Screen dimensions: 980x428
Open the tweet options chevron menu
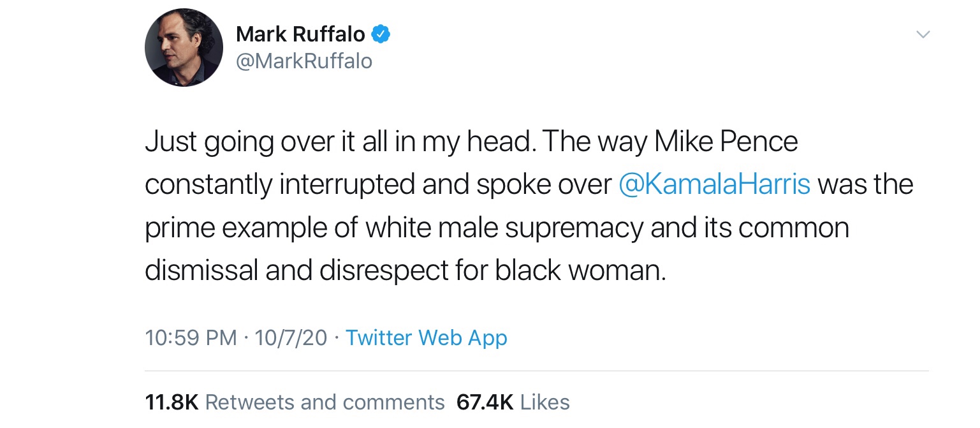[922, 34]
